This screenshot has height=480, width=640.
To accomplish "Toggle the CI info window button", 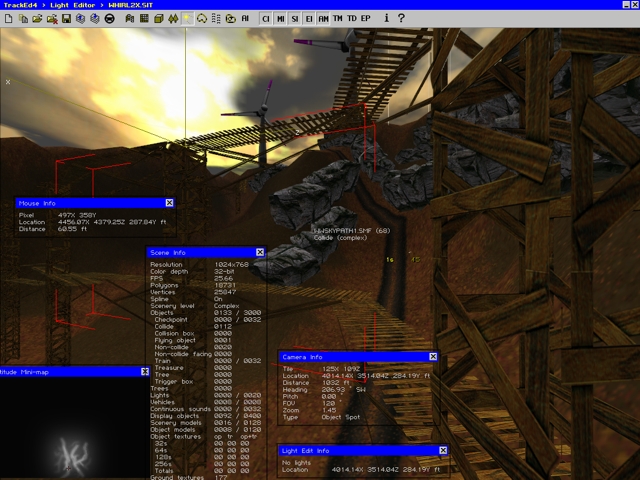I will pyautogui.click(x=266, y=18).
